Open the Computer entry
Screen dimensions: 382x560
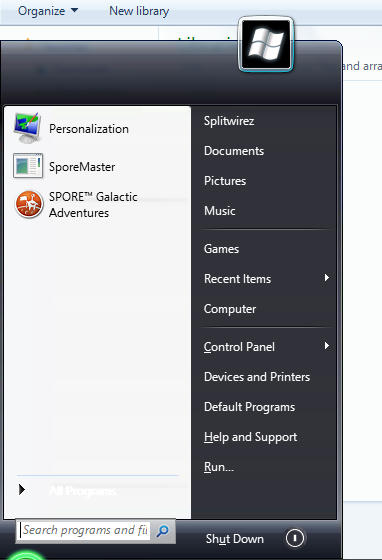(x=230, y=309)
